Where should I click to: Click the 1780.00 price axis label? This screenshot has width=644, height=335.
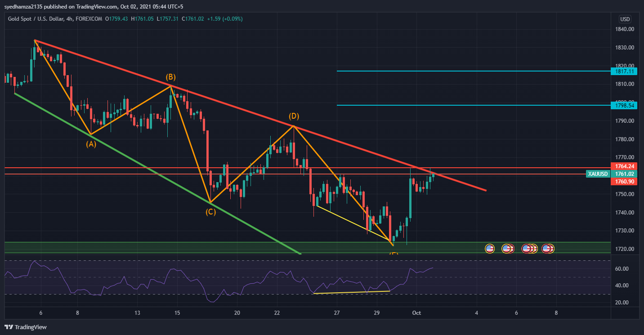tap(626, 139)
